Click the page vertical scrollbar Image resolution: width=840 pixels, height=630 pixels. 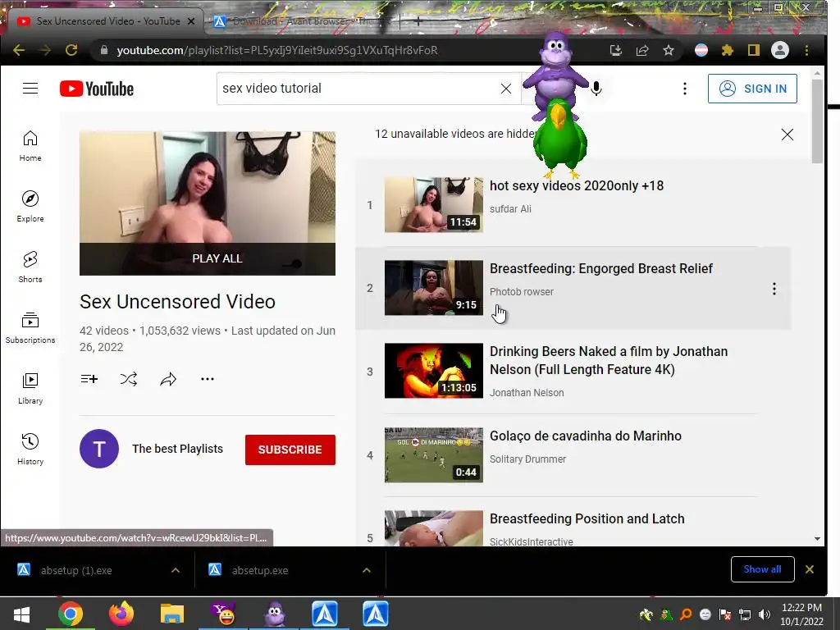tap(817, 121)
